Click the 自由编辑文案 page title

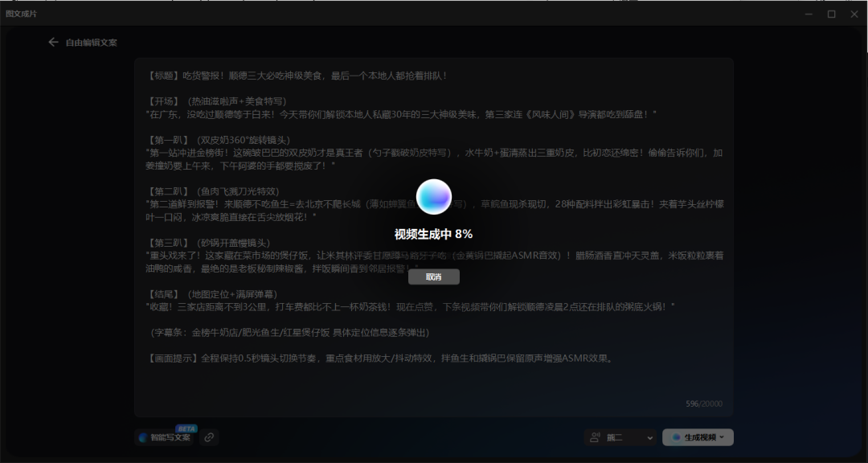click(92, 43)
